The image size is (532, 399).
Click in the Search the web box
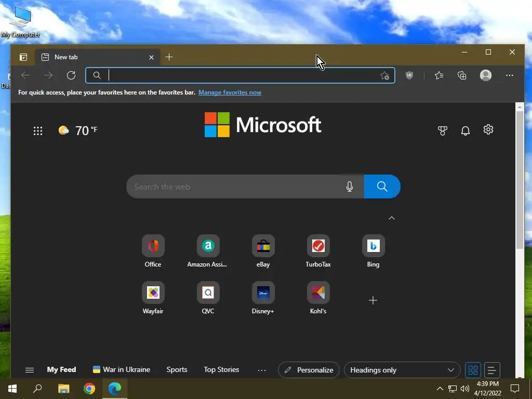(234, 187)
